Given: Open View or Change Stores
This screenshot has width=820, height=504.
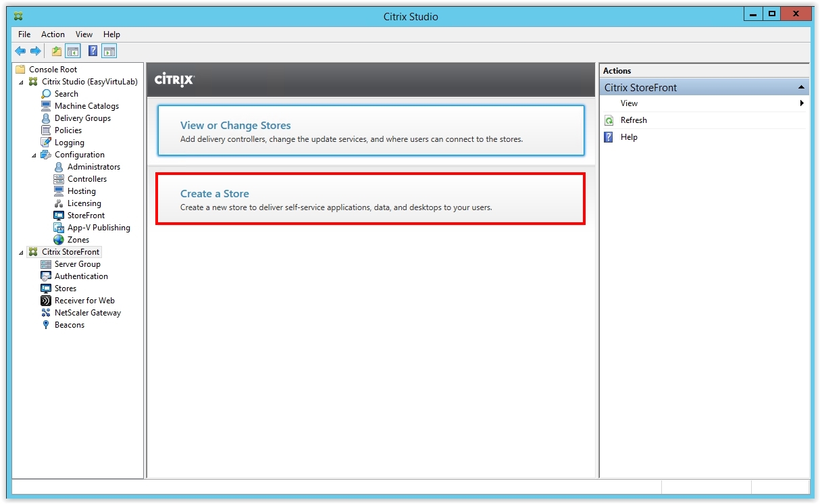Looking at the screenshot, I should (371, 130).
